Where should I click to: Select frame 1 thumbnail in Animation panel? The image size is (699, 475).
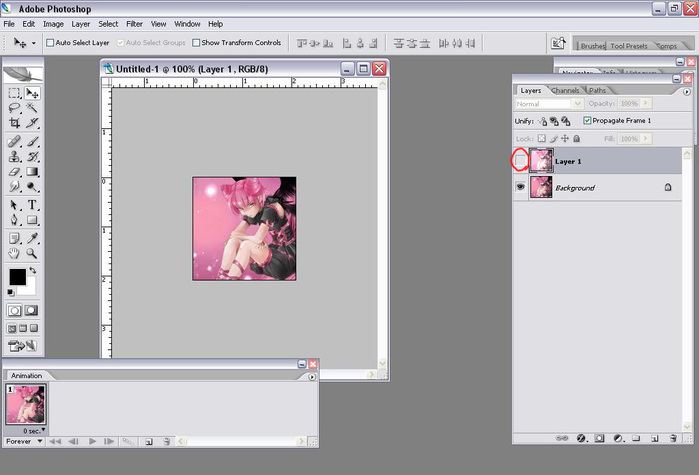tap(25, 405)
